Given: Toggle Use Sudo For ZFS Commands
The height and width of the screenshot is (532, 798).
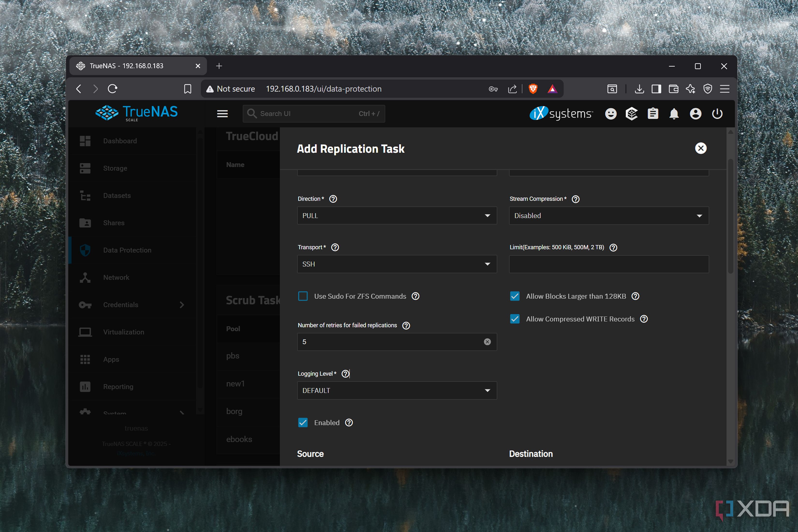Looking at the screenshot, I should point(303,296).
